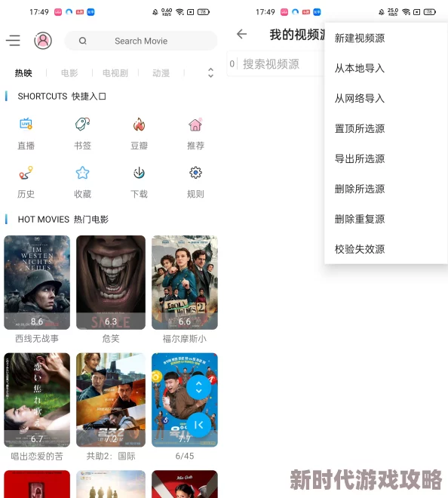Switch to the 电视剧 tab

click(115, 73)
